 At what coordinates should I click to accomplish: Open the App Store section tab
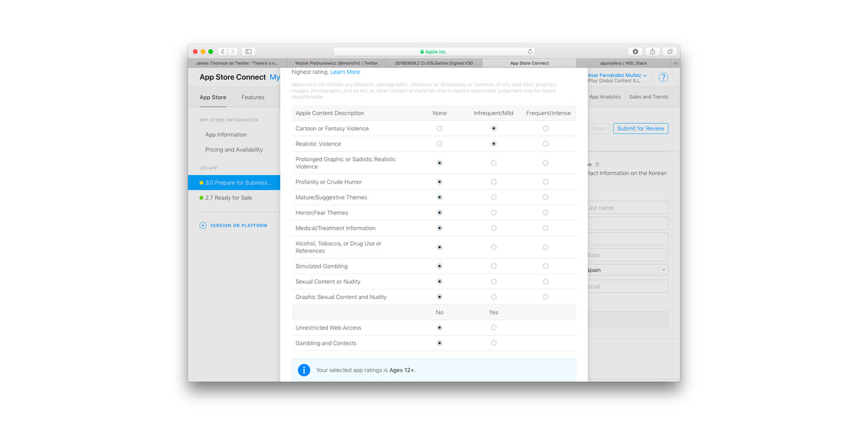(213, 97)
